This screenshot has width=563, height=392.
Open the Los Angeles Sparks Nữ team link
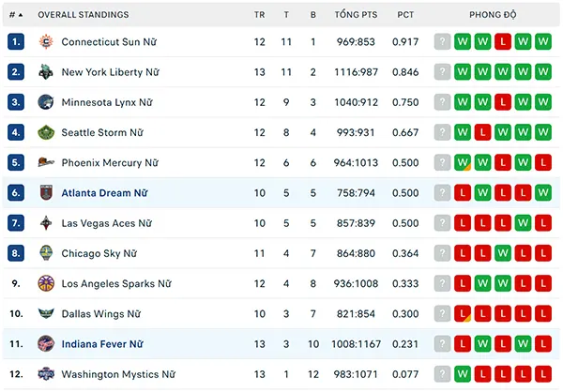pyautogui.click(x=116, y=283)
